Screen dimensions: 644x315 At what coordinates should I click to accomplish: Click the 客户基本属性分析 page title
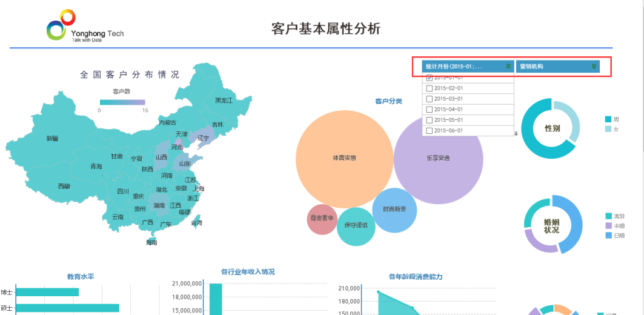(326, 28)
